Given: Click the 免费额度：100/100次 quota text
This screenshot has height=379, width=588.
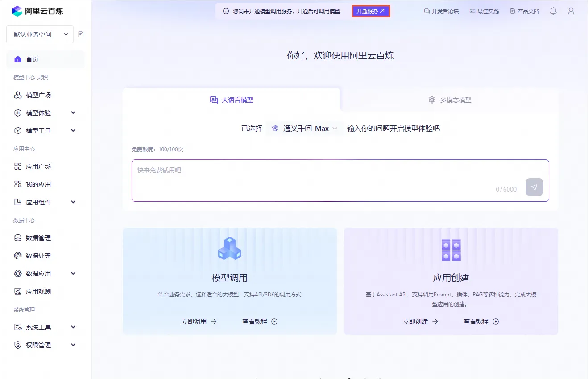Looking at the screenshot, I should click(x=157, y=149).
